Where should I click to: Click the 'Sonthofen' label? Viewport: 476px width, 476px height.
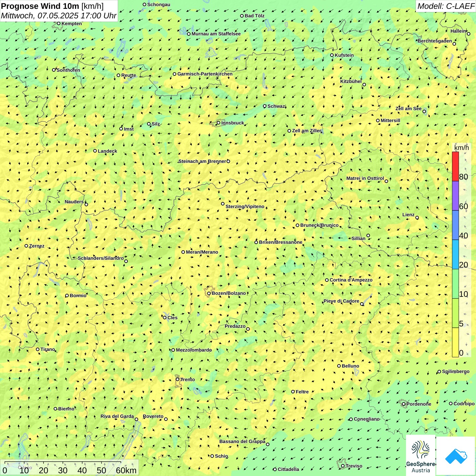tap(68, 70)
